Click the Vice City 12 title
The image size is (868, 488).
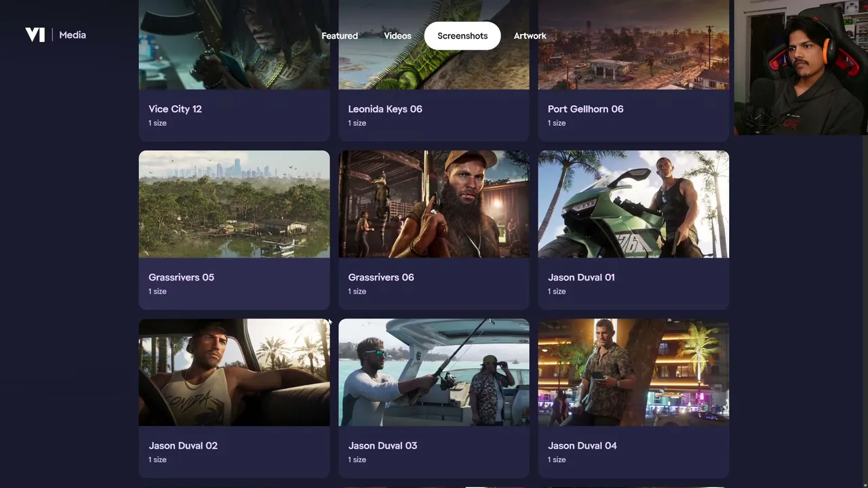(175, 109)
